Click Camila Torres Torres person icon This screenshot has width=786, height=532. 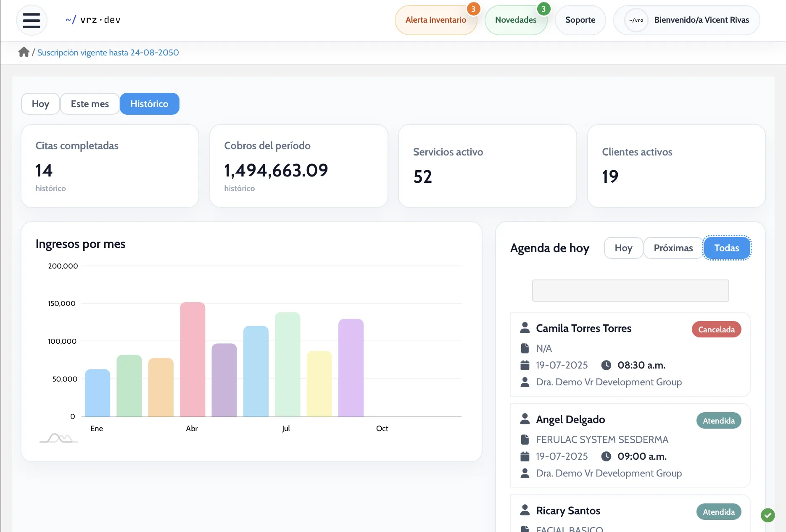(x=525, y=328)
